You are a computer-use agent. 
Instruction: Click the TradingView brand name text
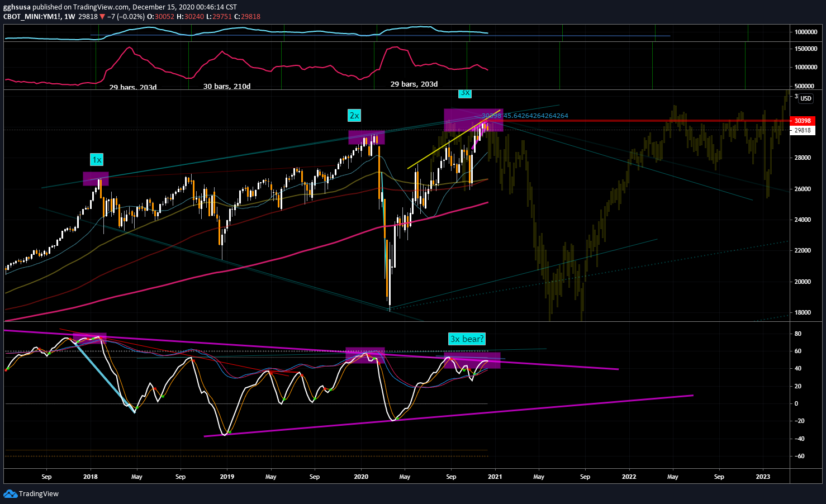[39, 493]
